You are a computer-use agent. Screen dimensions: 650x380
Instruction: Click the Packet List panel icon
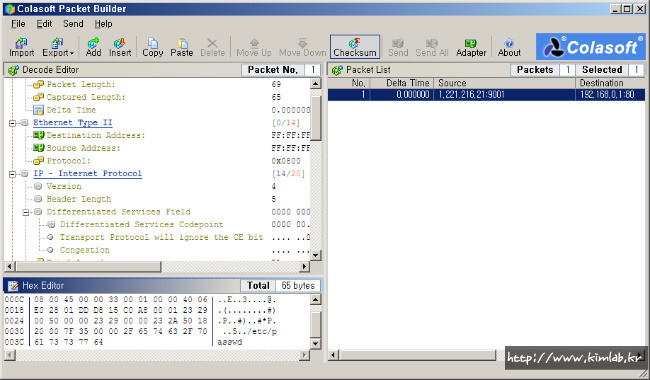[x=337, y=70]
